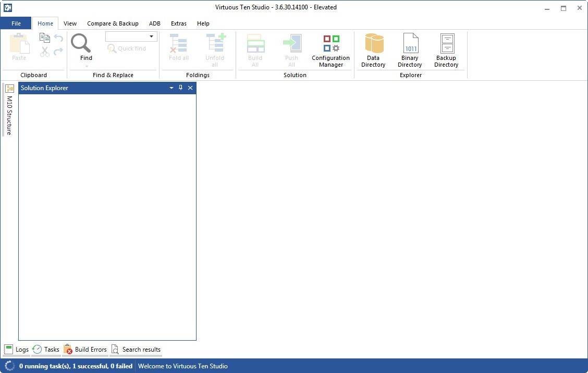Click the Redo arrow icon

tap(58, 52)
